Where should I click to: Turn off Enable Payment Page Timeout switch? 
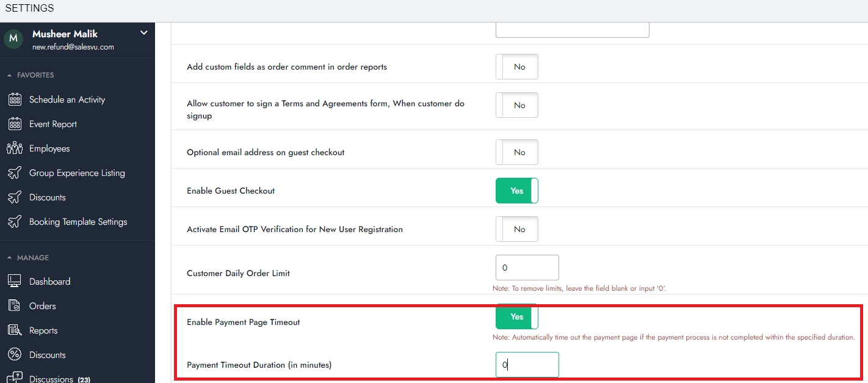[x=517, y=316]
